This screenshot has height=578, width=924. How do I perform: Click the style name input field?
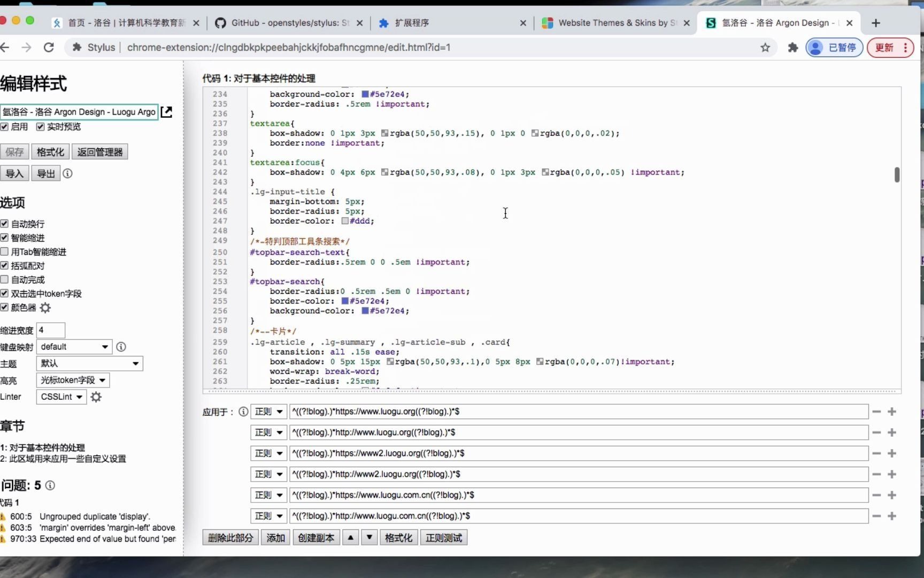(79, 112)
